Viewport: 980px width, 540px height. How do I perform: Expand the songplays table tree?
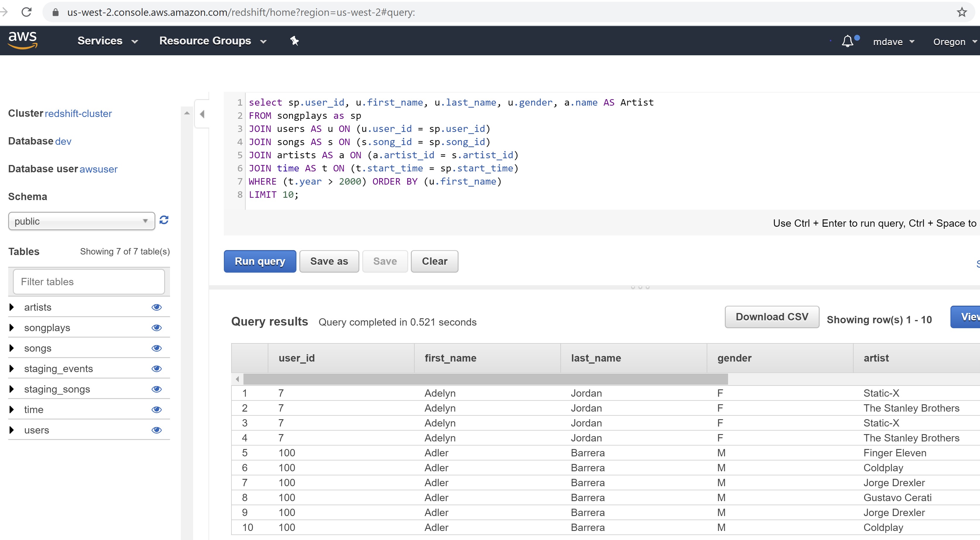pos(11,327)
